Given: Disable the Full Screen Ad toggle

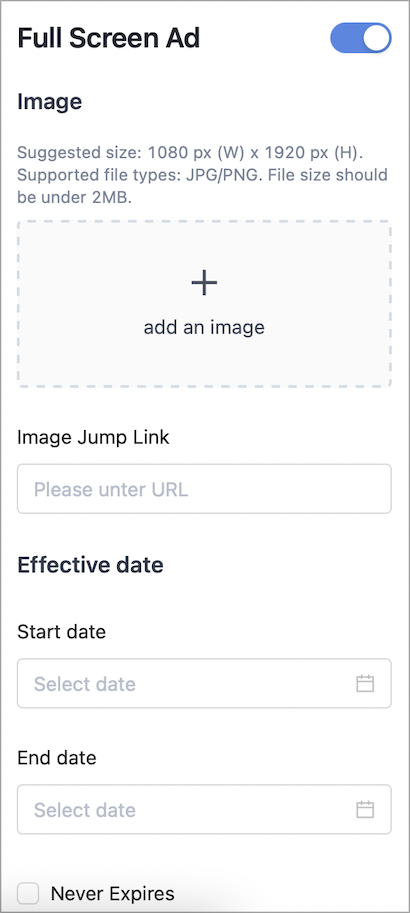Looking at the screenshot, I should pos(360,38).
